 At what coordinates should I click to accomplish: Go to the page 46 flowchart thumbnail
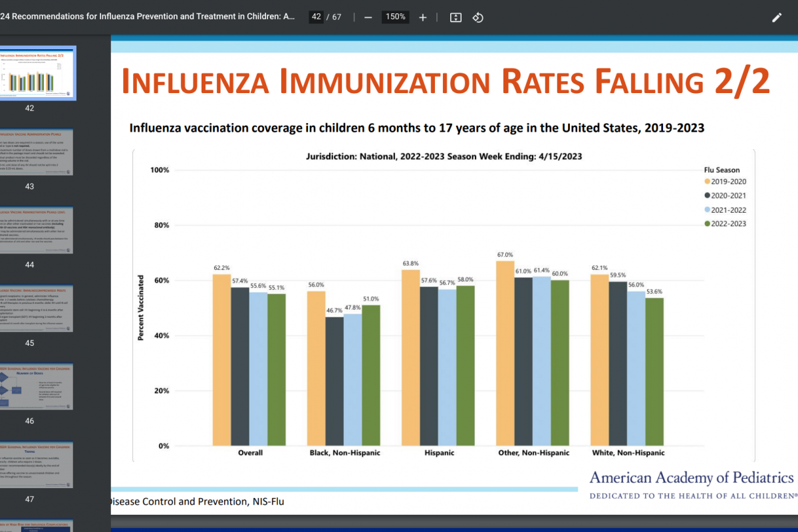coord(36,386)
